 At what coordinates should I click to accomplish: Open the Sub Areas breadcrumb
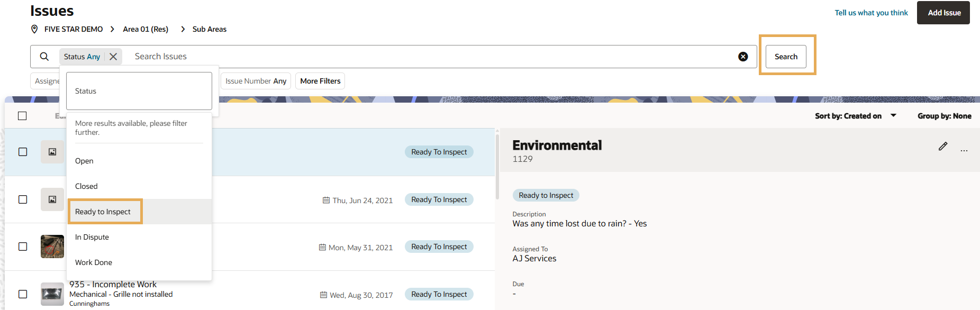coord(210,29)
